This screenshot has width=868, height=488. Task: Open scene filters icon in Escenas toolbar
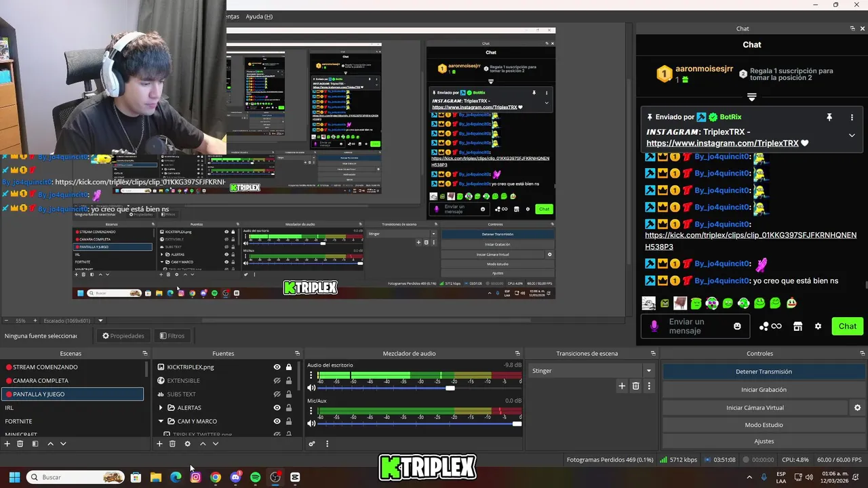(35, 444)
